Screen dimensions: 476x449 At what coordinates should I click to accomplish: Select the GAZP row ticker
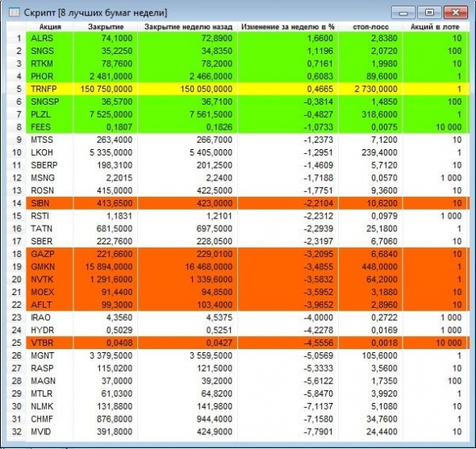pos(50,254)
